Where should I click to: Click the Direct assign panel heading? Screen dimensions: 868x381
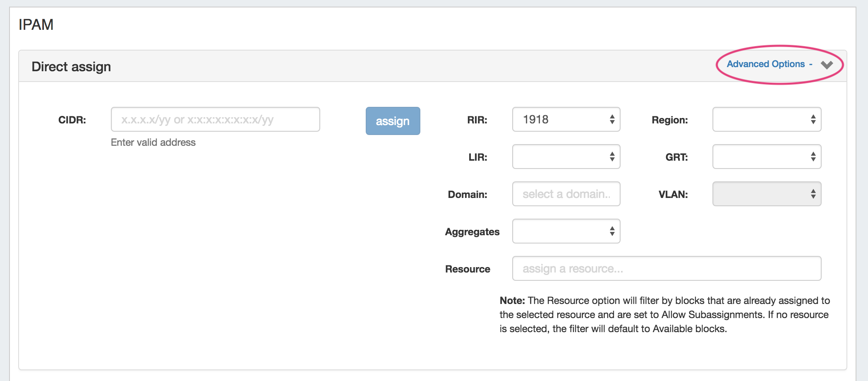(x=71, y=67)
